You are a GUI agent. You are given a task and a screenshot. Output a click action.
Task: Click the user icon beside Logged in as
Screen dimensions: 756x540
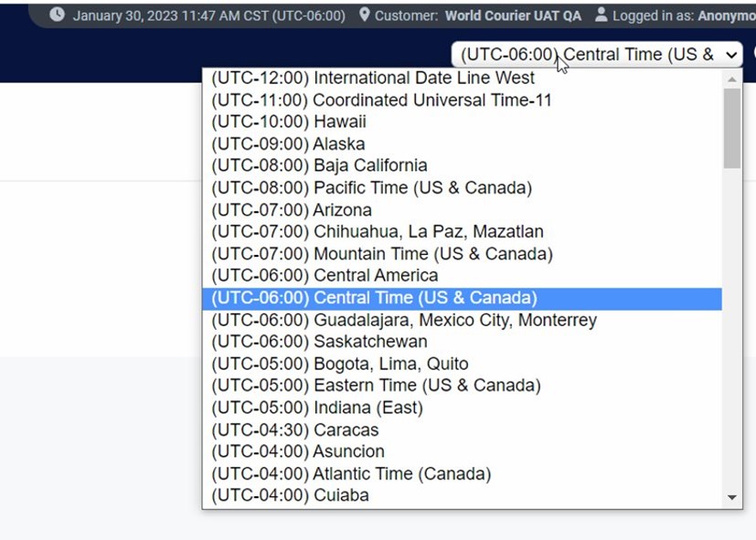[601, 16]
